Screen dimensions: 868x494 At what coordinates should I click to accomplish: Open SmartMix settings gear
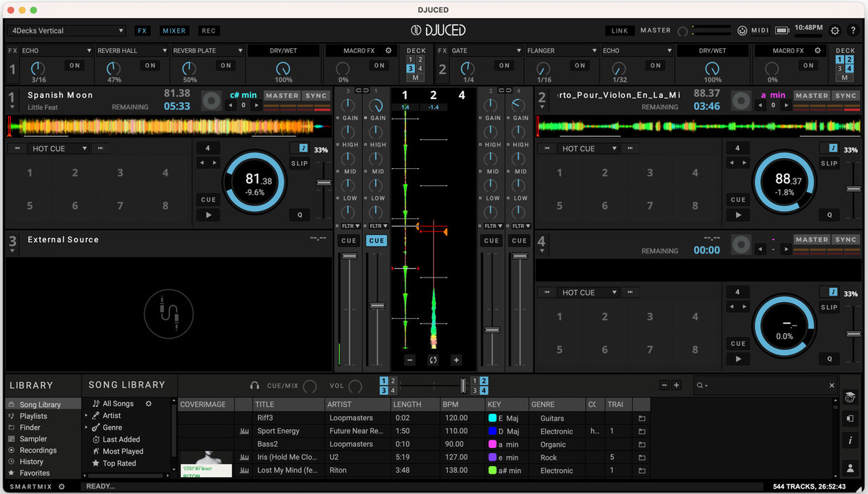click(62, 487)
